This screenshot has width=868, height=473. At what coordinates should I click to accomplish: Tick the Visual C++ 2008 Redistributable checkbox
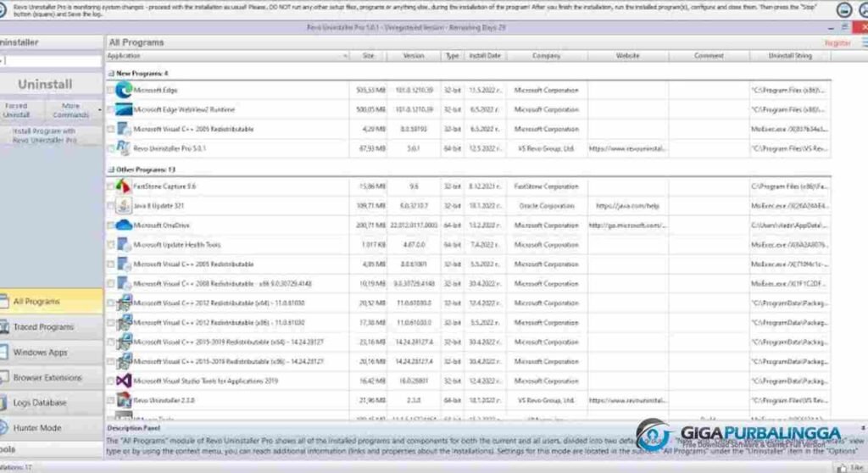pos(111,284)
